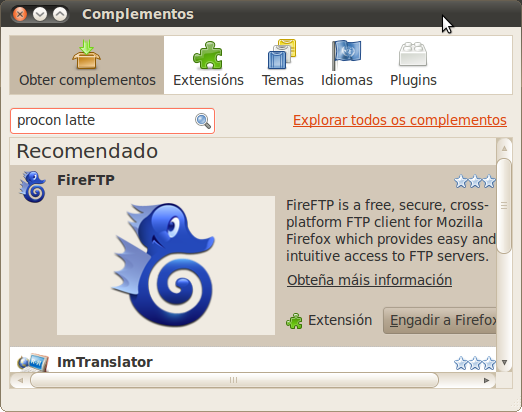Screen dimensions: 522x412
Task: Click the green Extensión puzzle icon
Action: coord(294,321)
